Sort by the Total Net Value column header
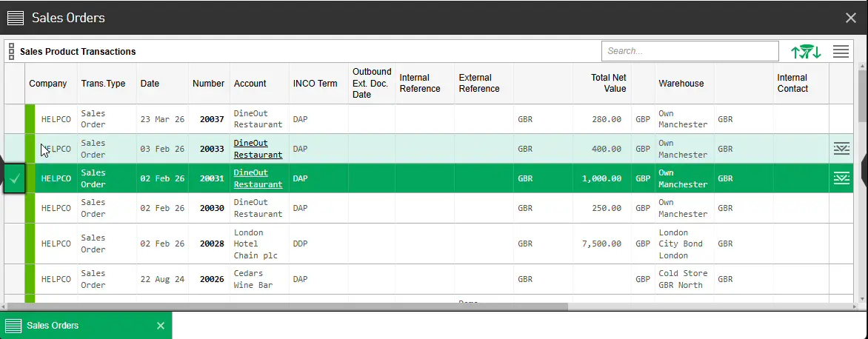868x339 pixels. pos(609,83)
